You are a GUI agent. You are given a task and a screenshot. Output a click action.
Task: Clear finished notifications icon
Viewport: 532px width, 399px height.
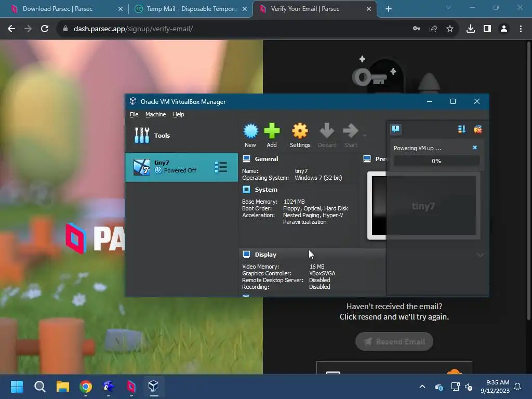pyautogui.click(x=478, y=129)
